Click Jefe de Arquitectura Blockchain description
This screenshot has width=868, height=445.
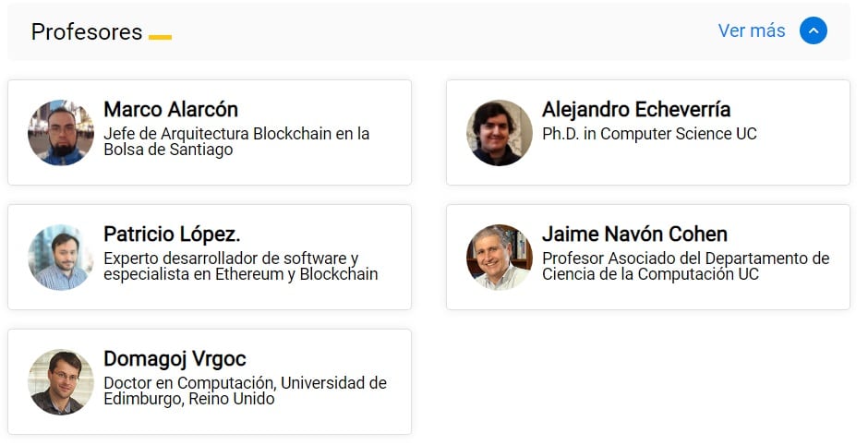236,141
